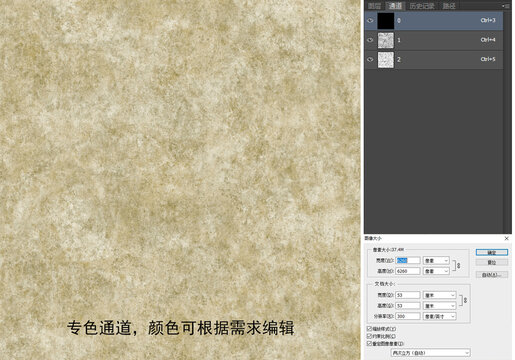Hide channel 0 with its eye icon

point(370,20)
